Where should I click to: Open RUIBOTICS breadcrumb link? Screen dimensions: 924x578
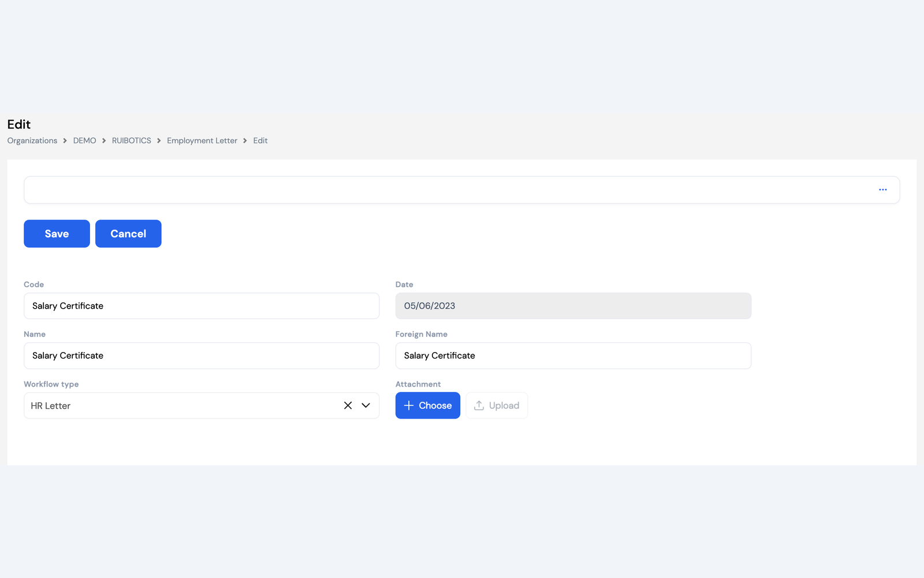132,140
